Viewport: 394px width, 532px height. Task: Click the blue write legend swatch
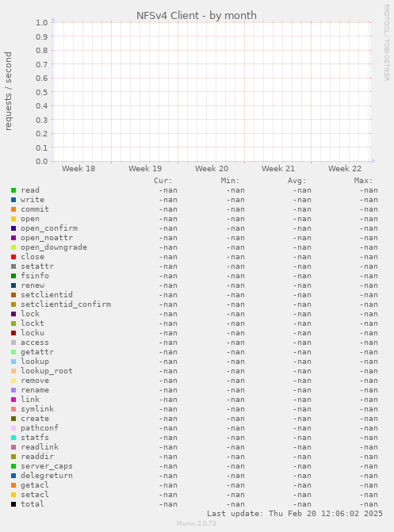pyautogui.click(x=13, y=200)
